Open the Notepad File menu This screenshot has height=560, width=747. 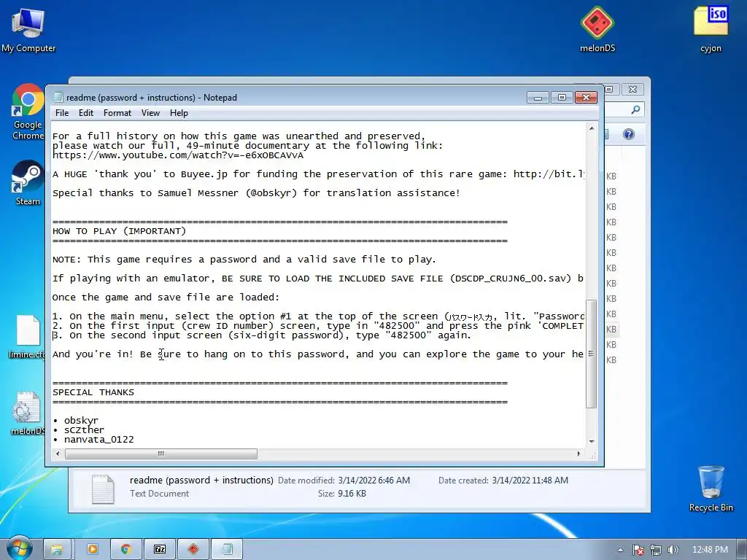pos(62,113)
